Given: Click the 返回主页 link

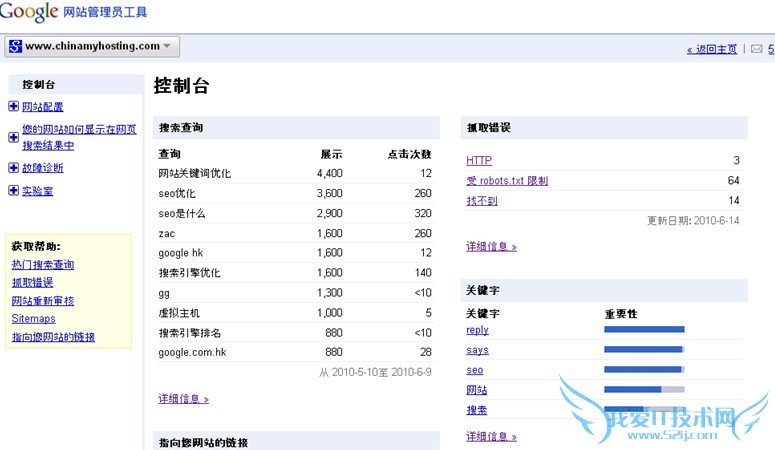Looking at the screenshot, I should coord(711,49).
